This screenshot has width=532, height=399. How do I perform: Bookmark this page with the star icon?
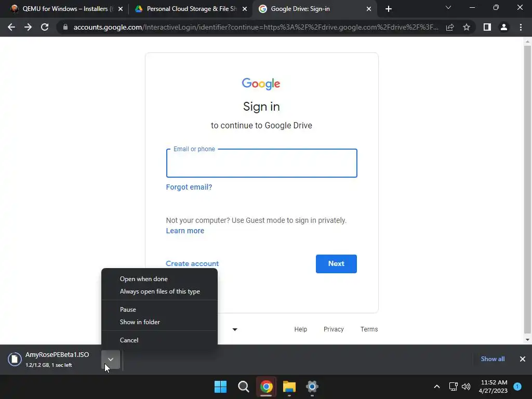tap(467, 27)
